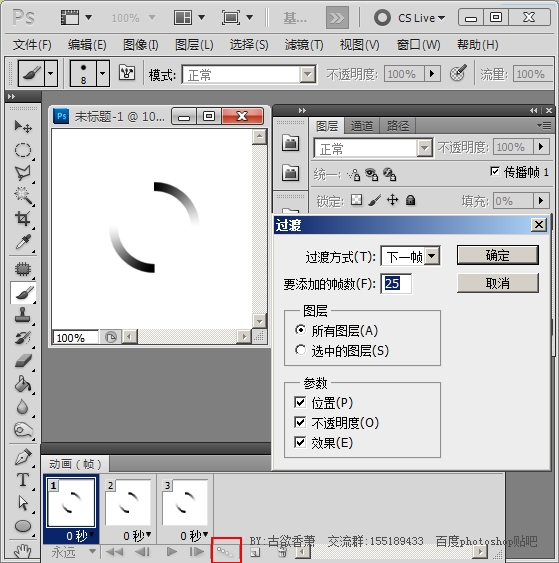Toggle the 传播帧 1 checkbox
The height and width of the screenshot is (563, 559).
[x=495, y=171]
